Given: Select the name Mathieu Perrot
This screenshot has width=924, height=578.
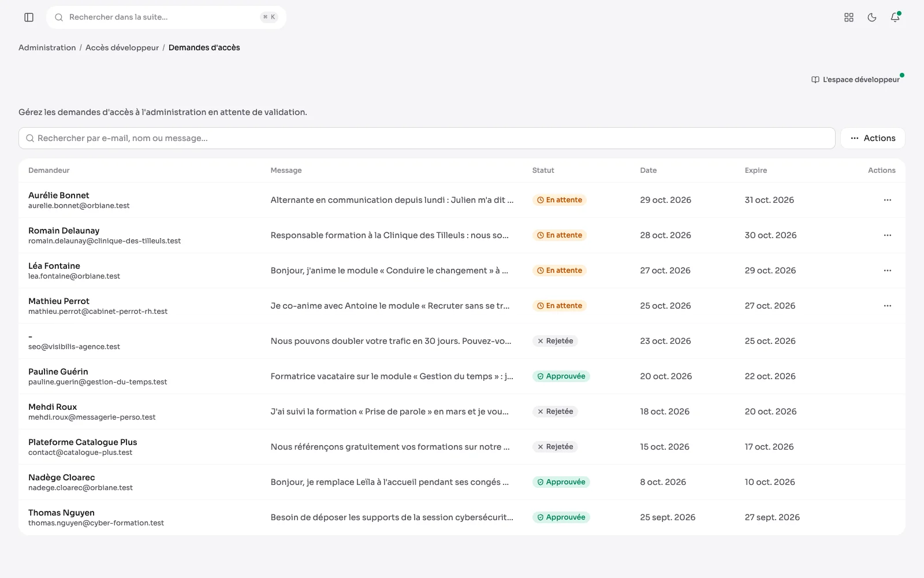Looking at the screenshot, I should [x=59, y=301].
